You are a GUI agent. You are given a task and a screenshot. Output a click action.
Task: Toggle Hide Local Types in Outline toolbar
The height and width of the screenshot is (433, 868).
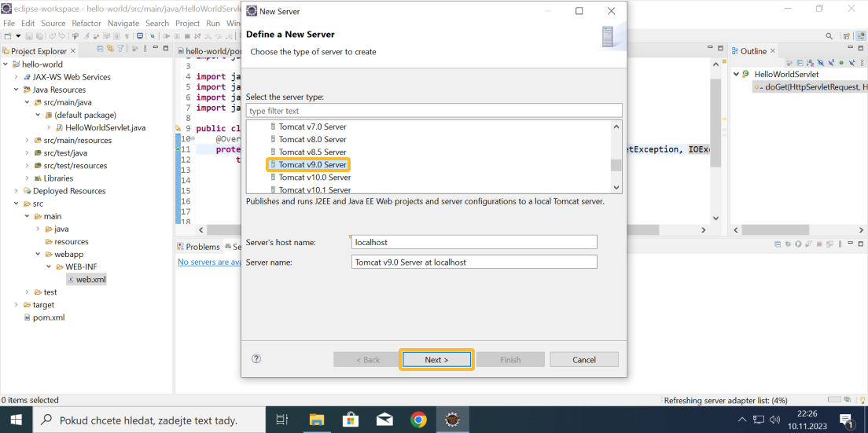tap(852, 63)
